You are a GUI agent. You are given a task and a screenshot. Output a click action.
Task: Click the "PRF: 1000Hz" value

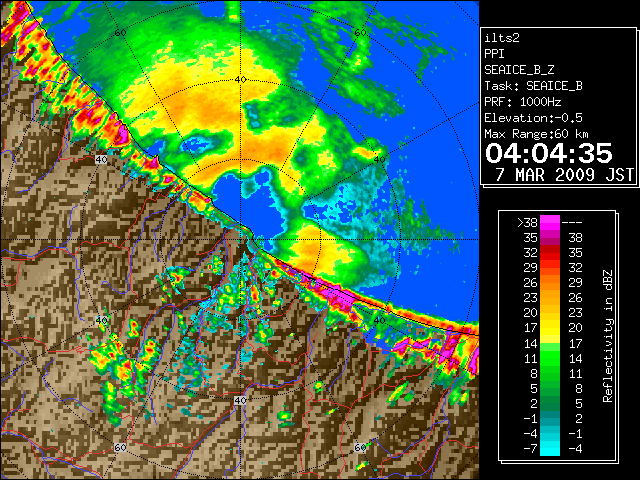(x=522, y=102)
